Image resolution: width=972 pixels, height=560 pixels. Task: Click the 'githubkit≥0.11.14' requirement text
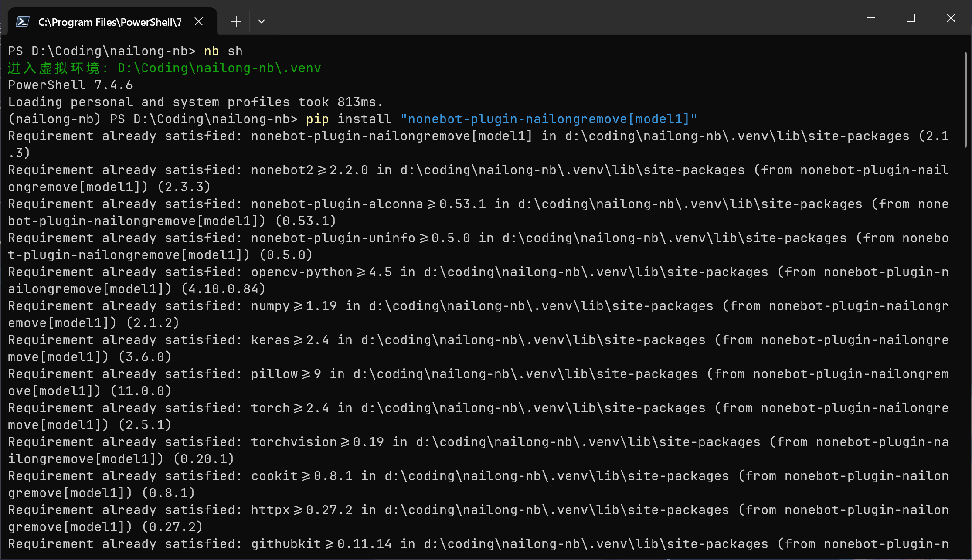point(321,544)
